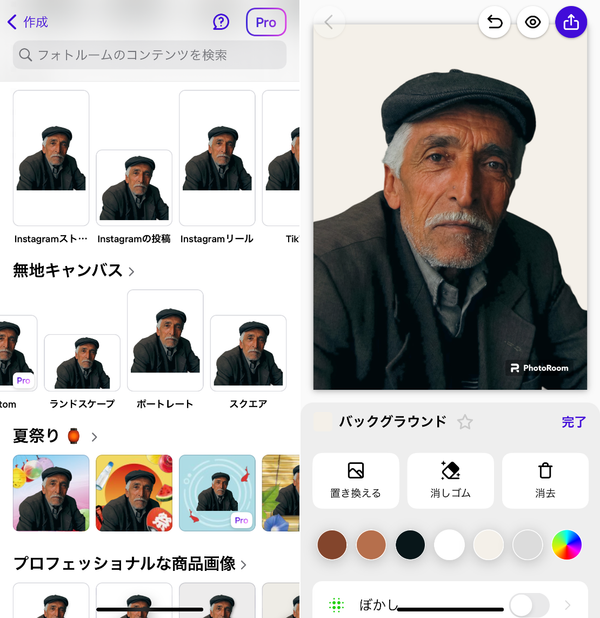This screenshot has width=600, height=618.
Task: Pick the dark brown color swatch
Action: [x=332, y=545]
